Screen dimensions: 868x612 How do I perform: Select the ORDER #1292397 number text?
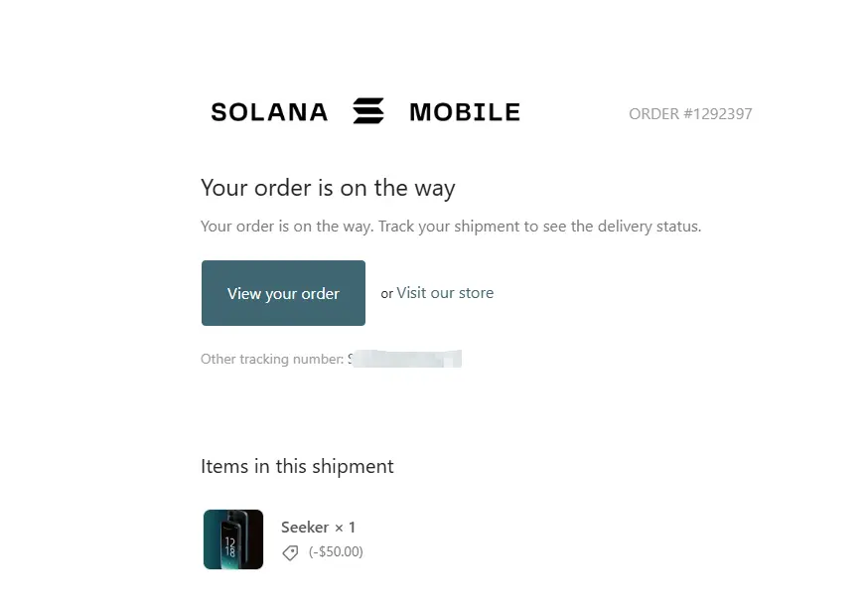click(x=690, y=114)
